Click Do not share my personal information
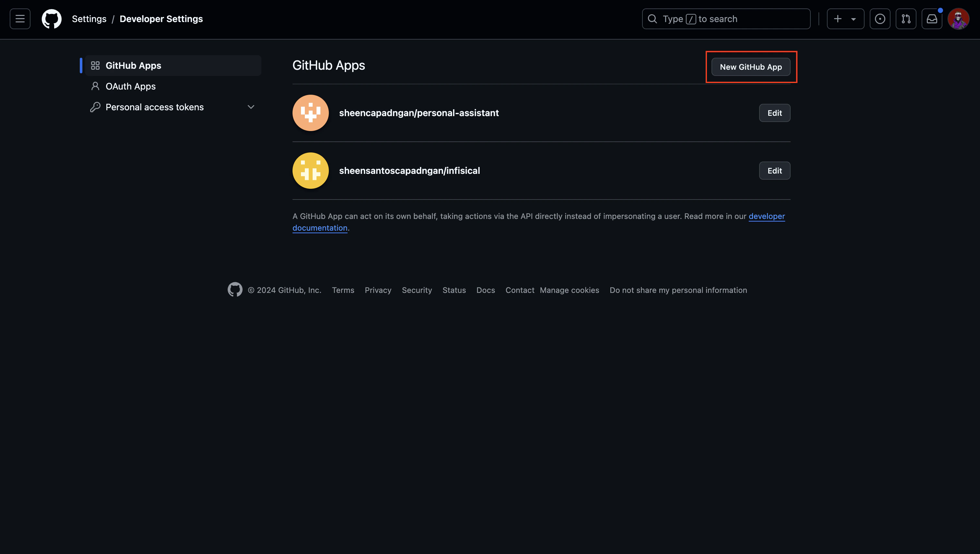The height and width of the screenshot is (554, 980). point(678,290)
